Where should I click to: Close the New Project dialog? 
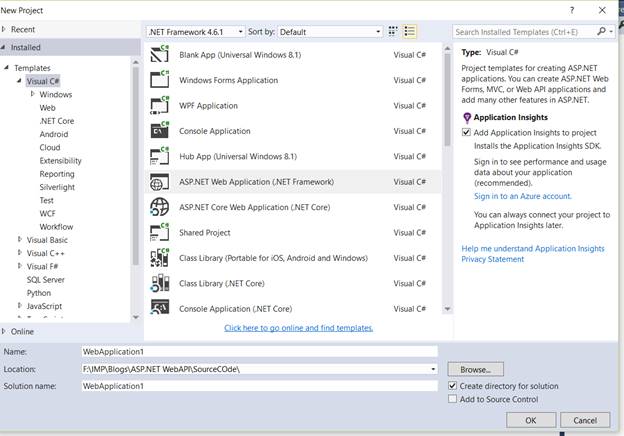tap(602, 10)
